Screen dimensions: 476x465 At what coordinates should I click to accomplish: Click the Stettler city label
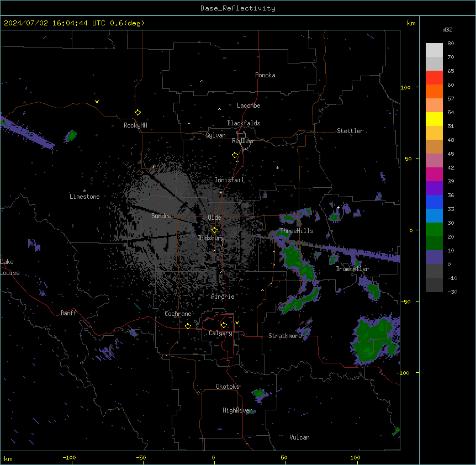click(350, 131)
